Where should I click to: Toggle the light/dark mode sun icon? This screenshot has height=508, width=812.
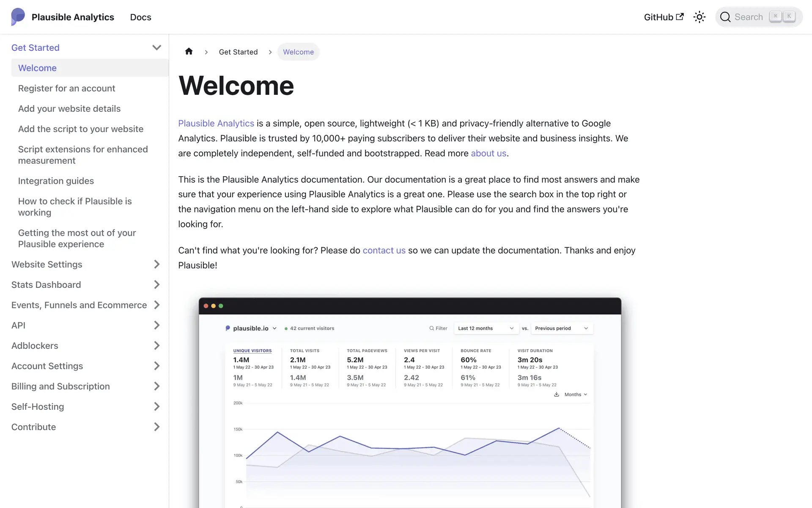coord(700,17)
